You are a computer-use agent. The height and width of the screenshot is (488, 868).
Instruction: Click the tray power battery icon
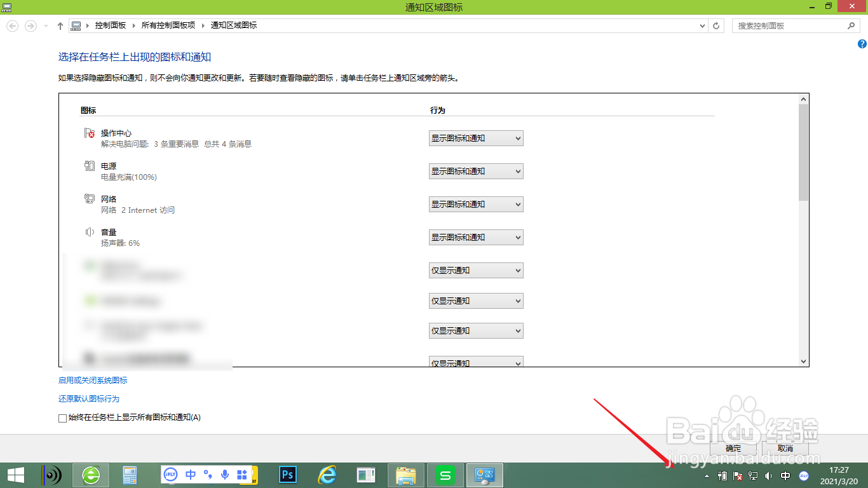tap(722, 475)
